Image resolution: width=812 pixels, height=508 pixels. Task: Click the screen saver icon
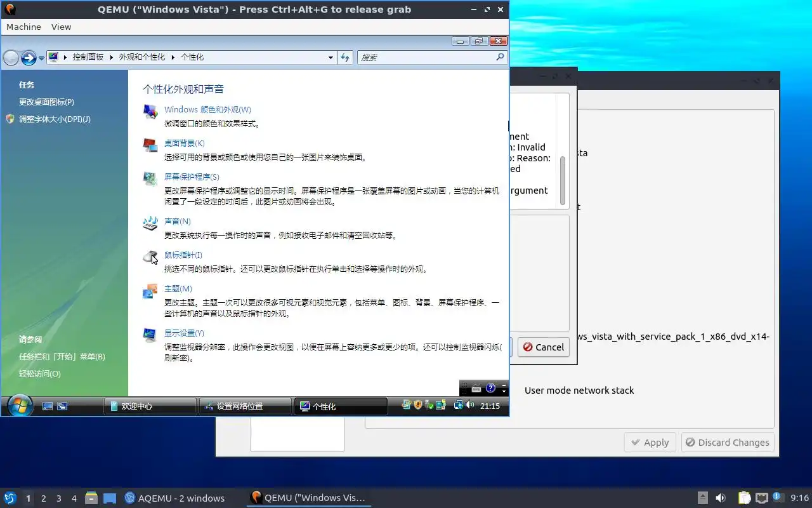(x=150, y=178)
